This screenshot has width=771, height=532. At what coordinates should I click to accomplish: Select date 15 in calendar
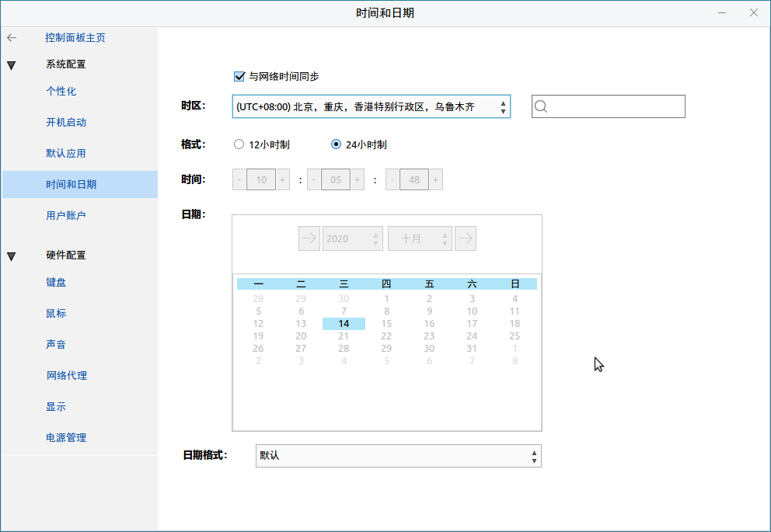tap(386, 324)
